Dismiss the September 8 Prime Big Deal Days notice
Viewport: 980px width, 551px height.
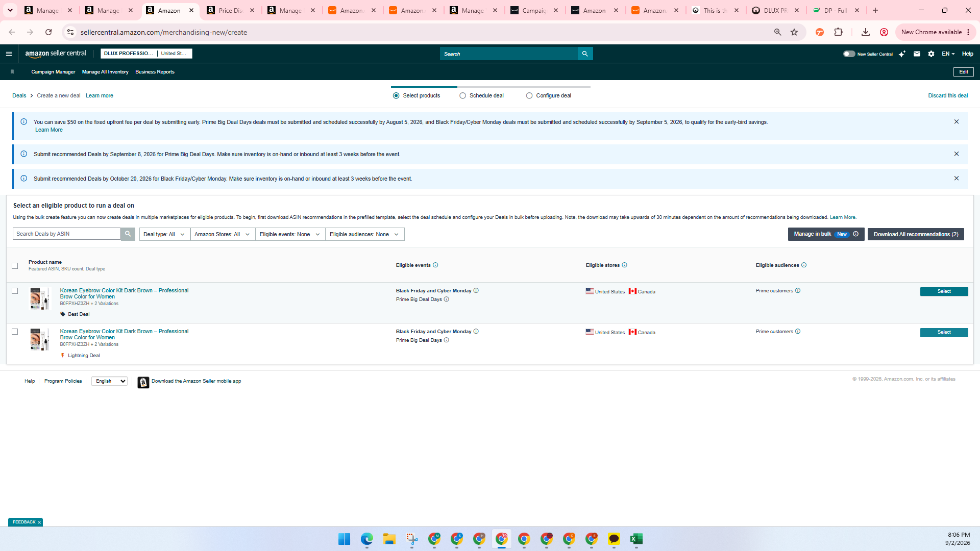(957, 154)
